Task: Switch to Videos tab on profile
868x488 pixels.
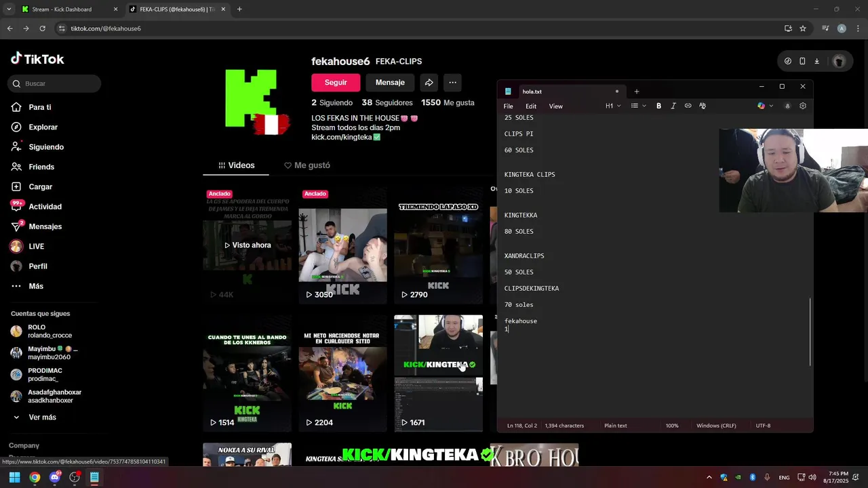Action: (236, 165)
